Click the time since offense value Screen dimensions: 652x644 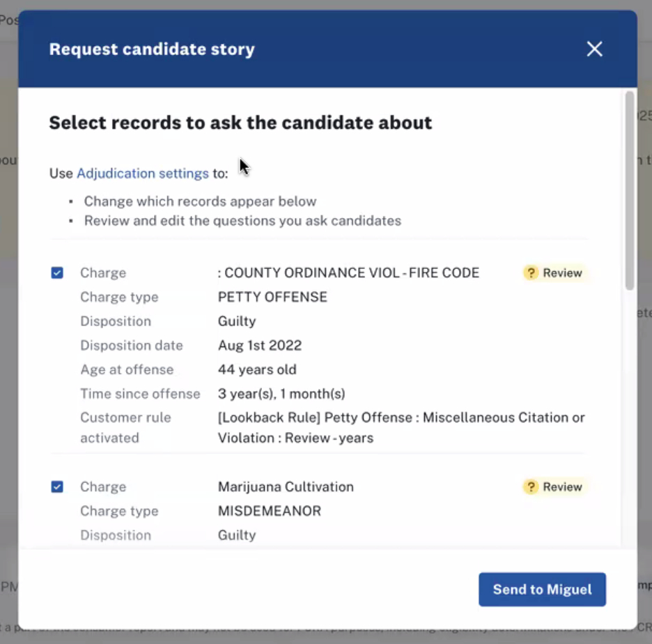(x=281, y=394)
